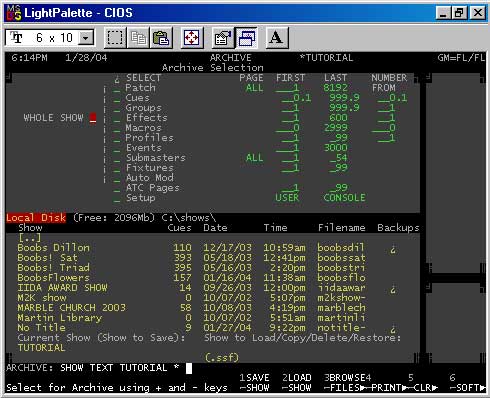Toggle the Submasters select field
Viewport: 490px width, 398px height.
click(x=116, y=159)
